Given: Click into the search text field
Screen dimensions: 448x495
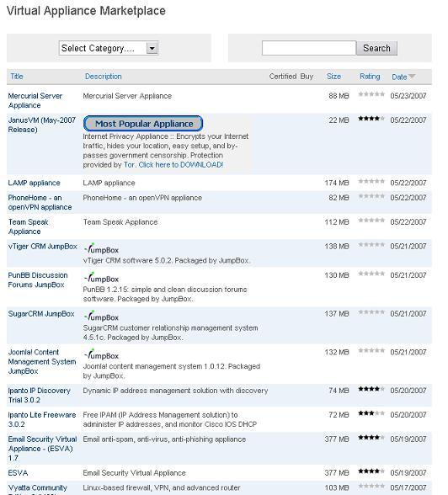Looking at the screenshot, I should click(x=309, y=48).
